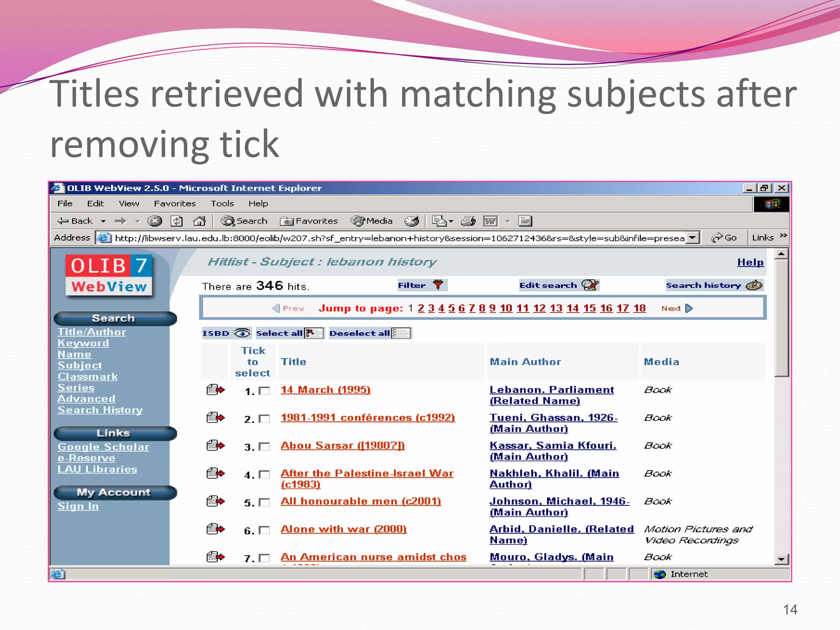
Task: Click Deselect all icon button
Action: [401, 333]
